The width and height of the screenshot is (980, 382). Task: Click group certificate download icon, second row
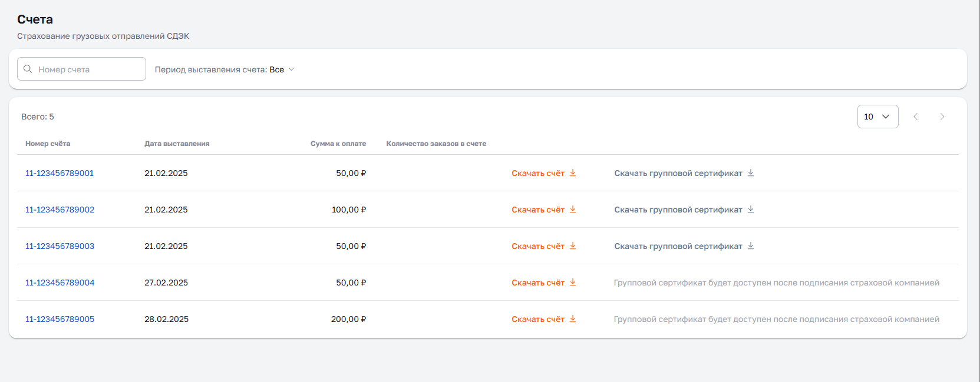tap(751, 210)
